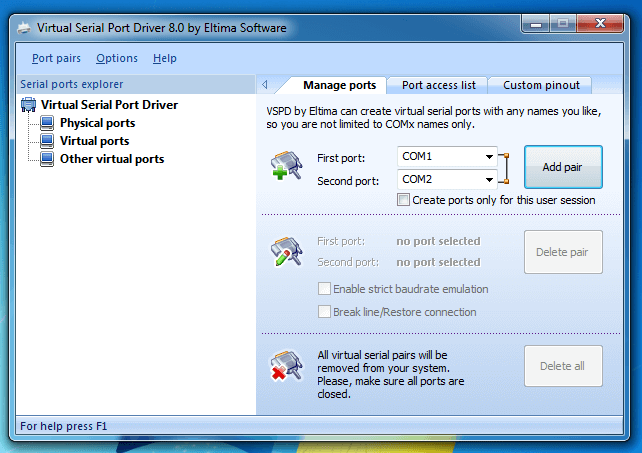
Task: Click the app icon in the title bar
Action: point(20,28)
